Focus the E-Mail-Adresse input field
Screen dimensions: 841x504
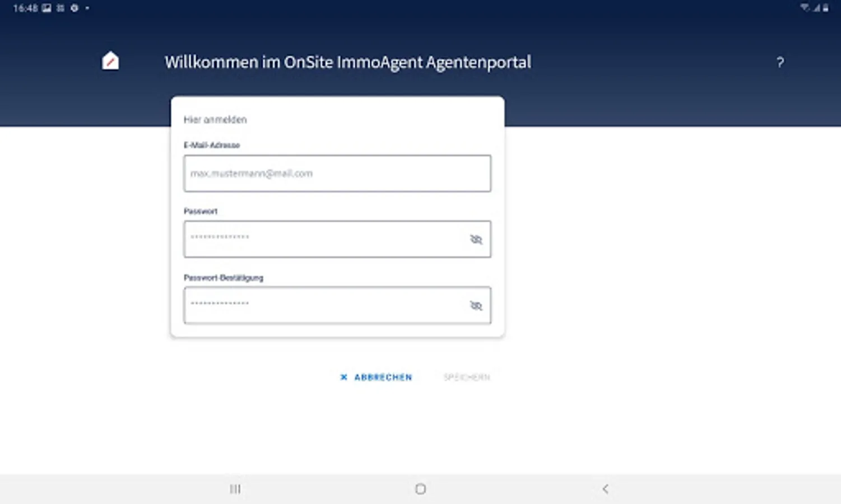337,174
